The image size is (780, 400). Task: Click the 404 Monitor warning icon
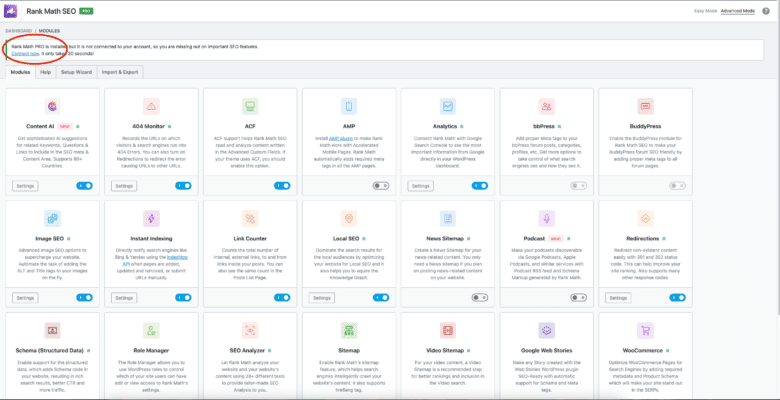152,106
